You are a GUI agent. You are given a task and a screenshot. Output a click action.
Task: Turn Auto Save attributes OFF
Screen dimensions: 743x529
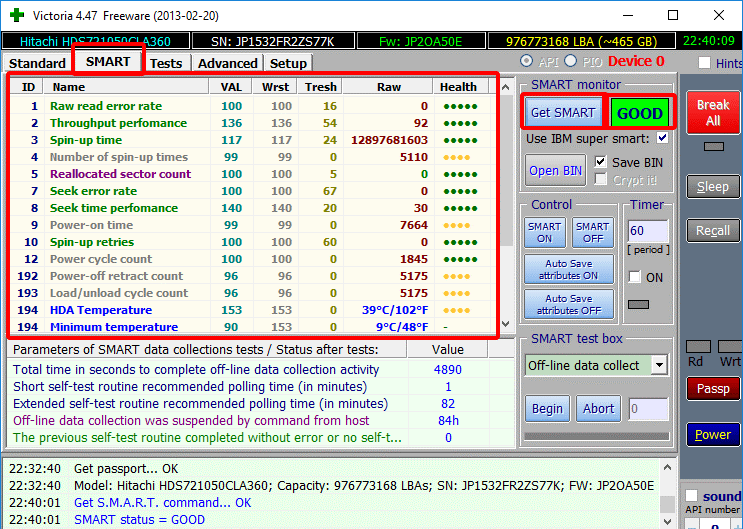(x=569, y=304)
